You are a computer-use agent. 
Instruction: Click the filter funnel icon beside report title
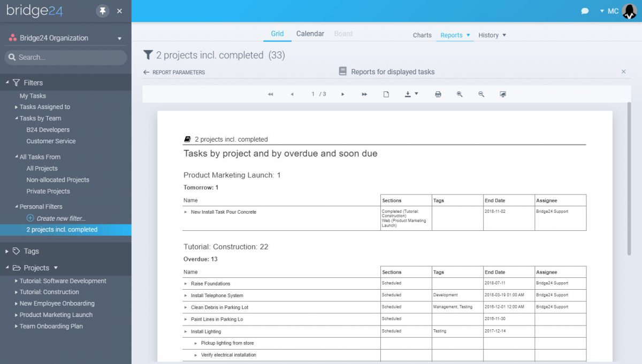(148, 55)
